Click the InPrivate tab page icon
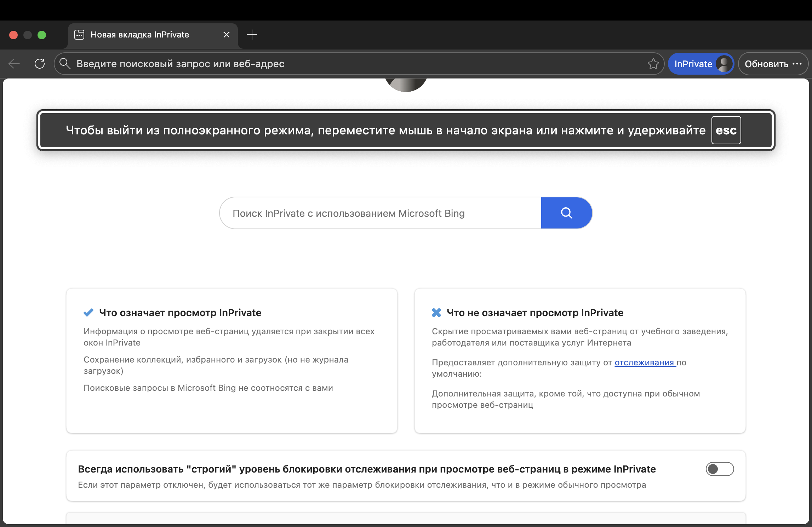Screen dimensions: 812x527 pos(79,35)
